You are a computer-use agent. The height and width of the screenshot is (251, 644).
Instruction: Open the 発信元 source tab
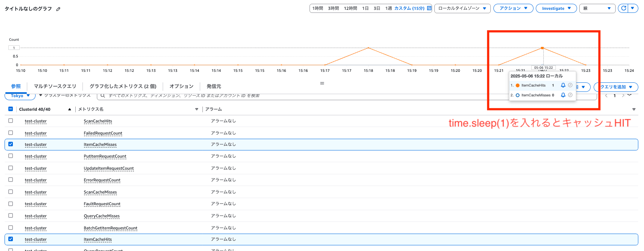[x=214, y=86]
